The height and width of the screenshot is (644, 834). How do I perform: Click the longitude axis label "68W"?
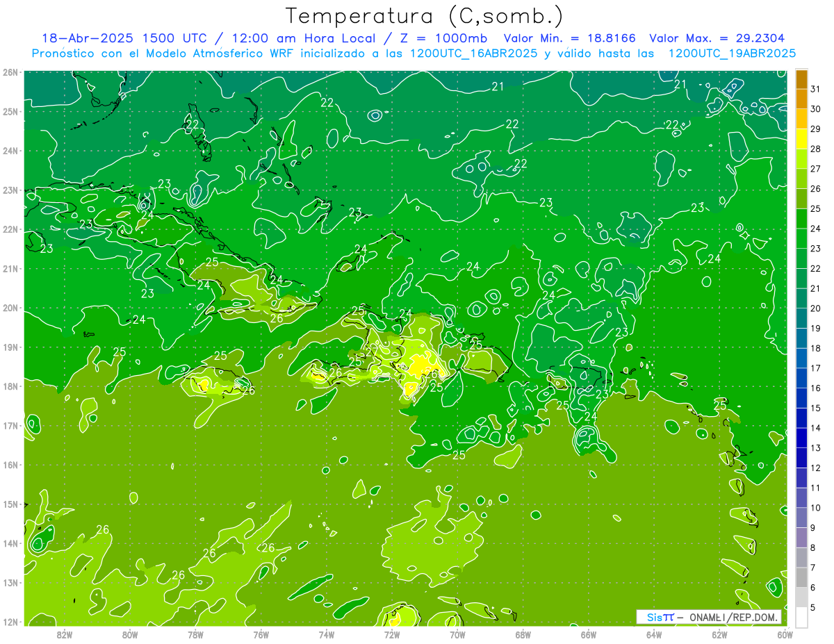click(x=523, y=634)
